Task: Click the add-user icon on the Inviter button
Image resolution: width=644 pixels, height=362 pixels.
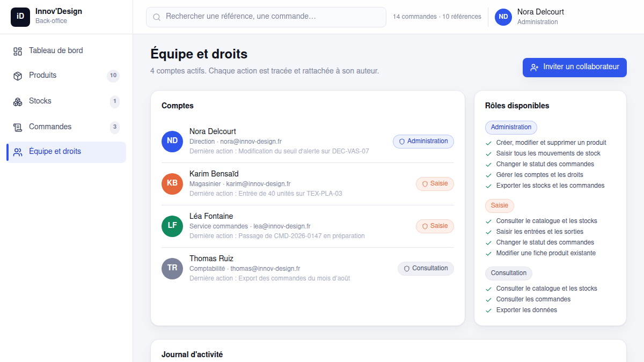Action: coord(535,68)
